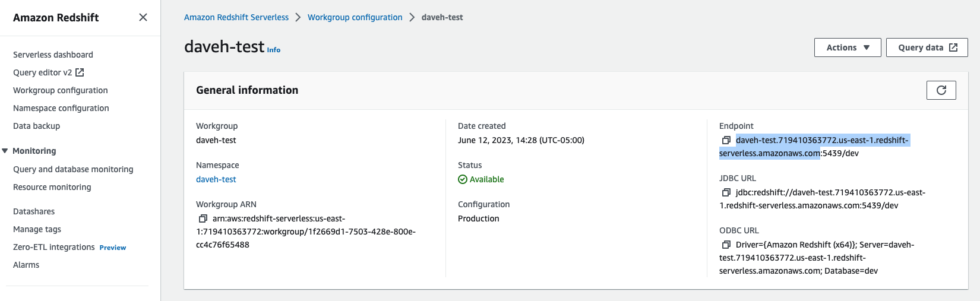
Task: Click Amazon Redshift Serverless breadcrumb
Action: point(236,17)
